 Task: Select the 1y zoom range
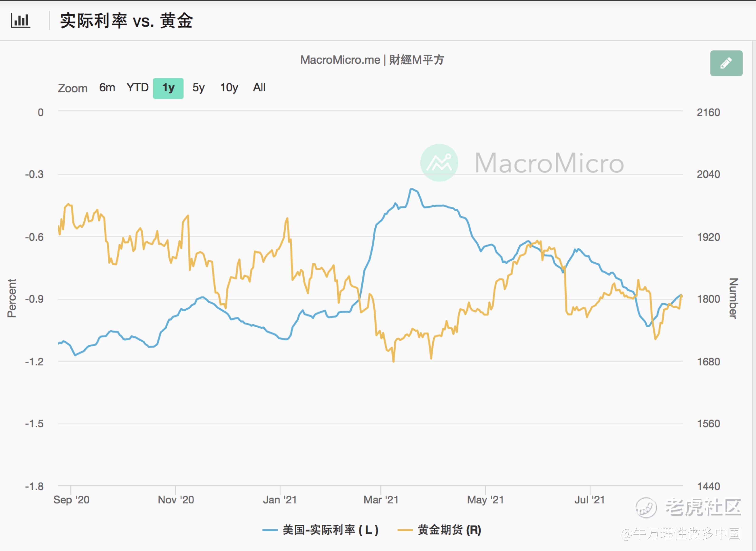[168, 89]
